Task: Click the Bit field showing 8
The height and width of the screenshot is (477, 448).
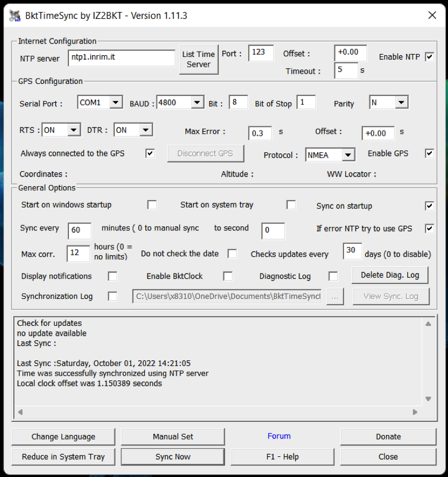Action: pyautogui.click(x=238, y=102)
